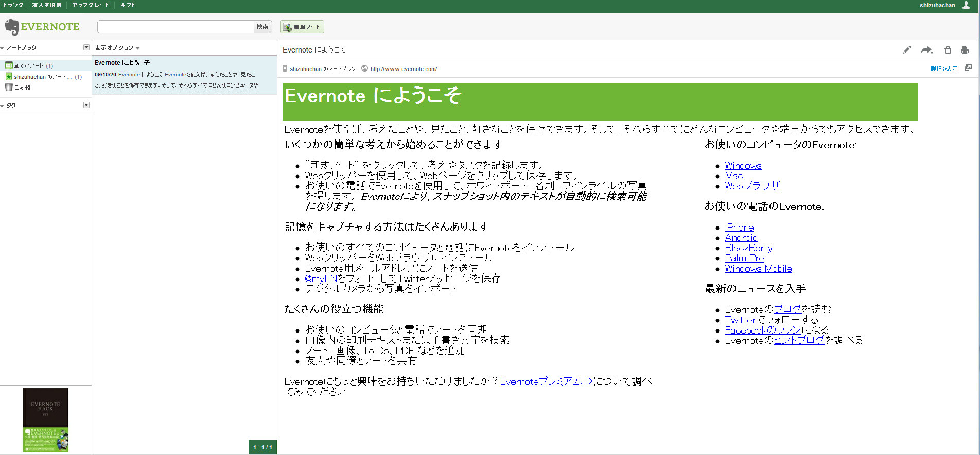This screenshot has width=980, height=455.
Task: Open the note in a new window icon
Action: [968, 68]
